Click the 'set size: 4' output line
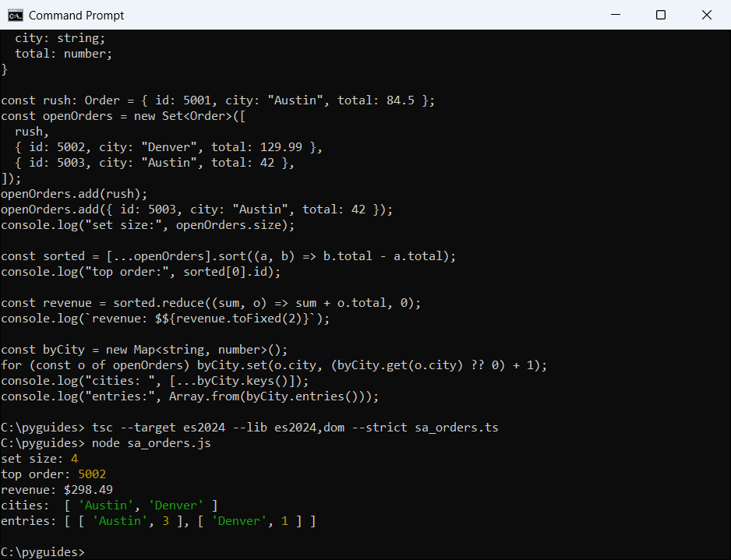The height and width of the screenshot is (560, 731). (x=40, y=459)
